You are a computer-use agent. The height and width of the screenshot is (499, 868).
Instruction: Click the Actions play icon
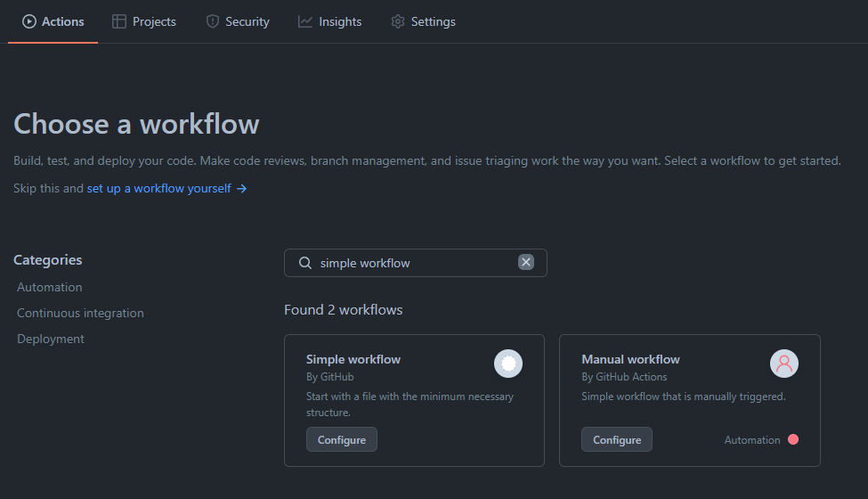tap(29, 21)
